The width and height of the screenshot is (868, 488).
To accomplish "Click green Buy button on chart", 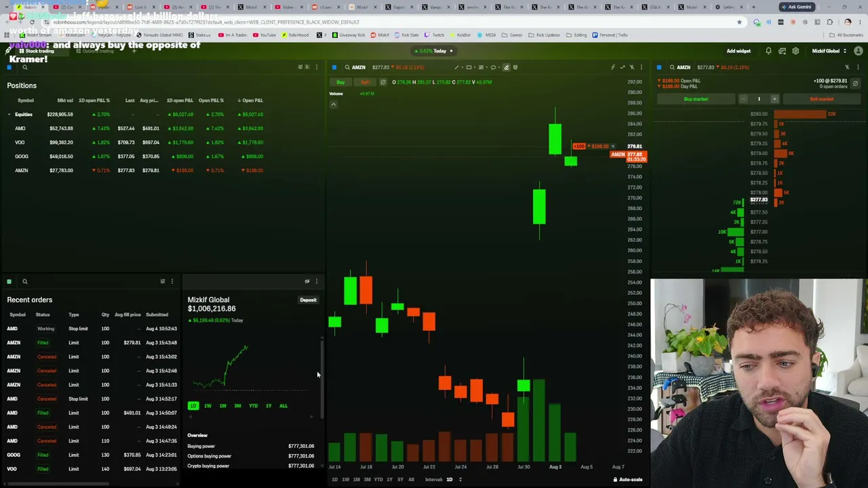I will 340,82.
